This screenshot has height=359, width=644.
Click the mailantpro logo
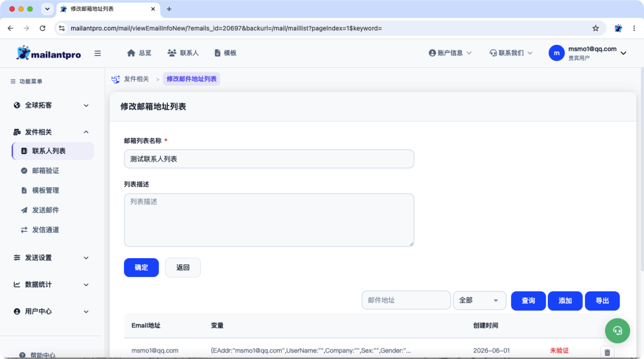tap(49, 53)
